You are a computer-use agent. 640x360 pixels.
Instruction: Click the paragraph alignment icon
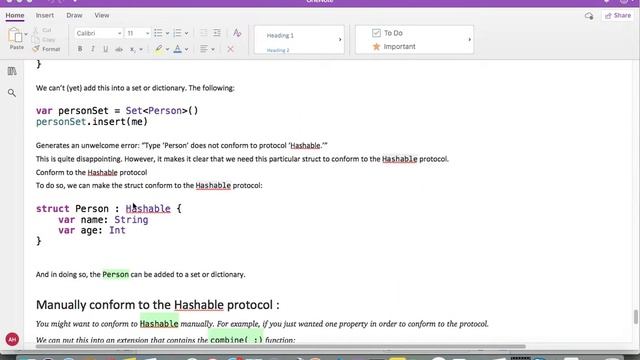(204, 49)
